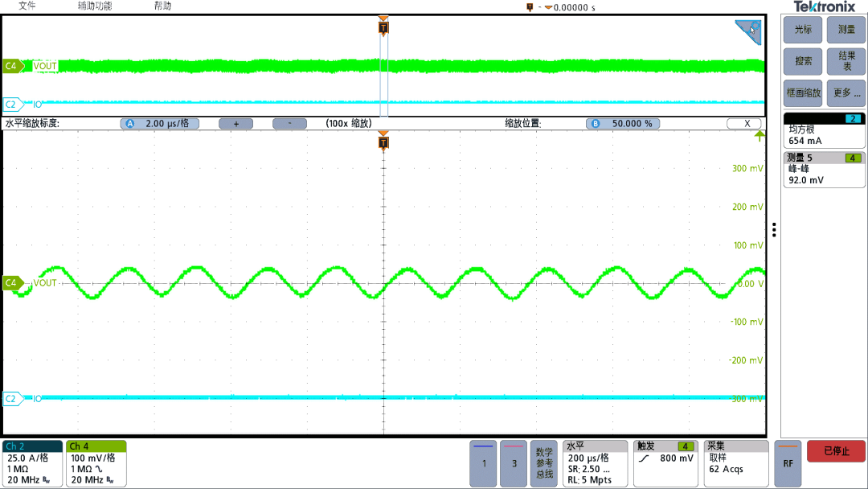The height and width of the screenshot is (489, 868).
Task: Click the C2 channel handle in overview
Action: (x=13, y=104)
